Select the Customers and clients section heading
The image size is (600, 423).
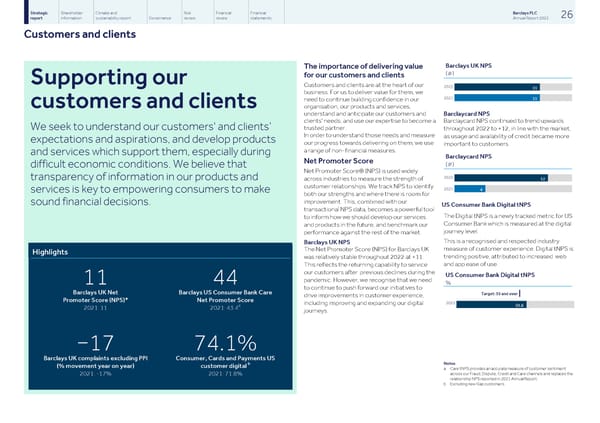[67, 34]
